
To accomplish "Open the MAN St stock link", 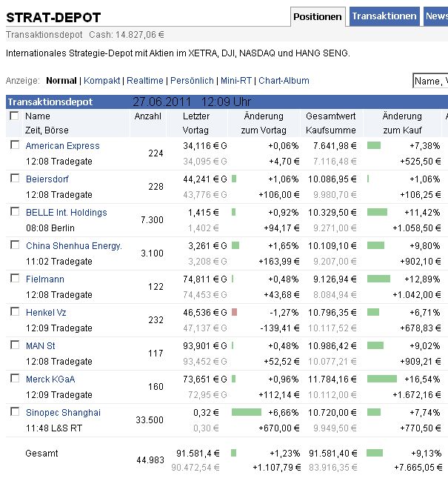I will click(41, 346).
